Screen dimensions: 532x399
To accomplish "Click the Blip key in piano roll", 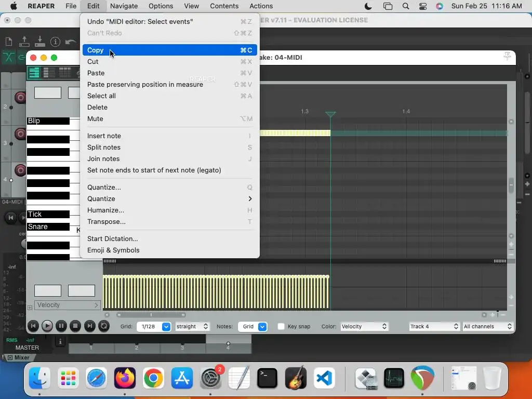I will pos(48,121).
